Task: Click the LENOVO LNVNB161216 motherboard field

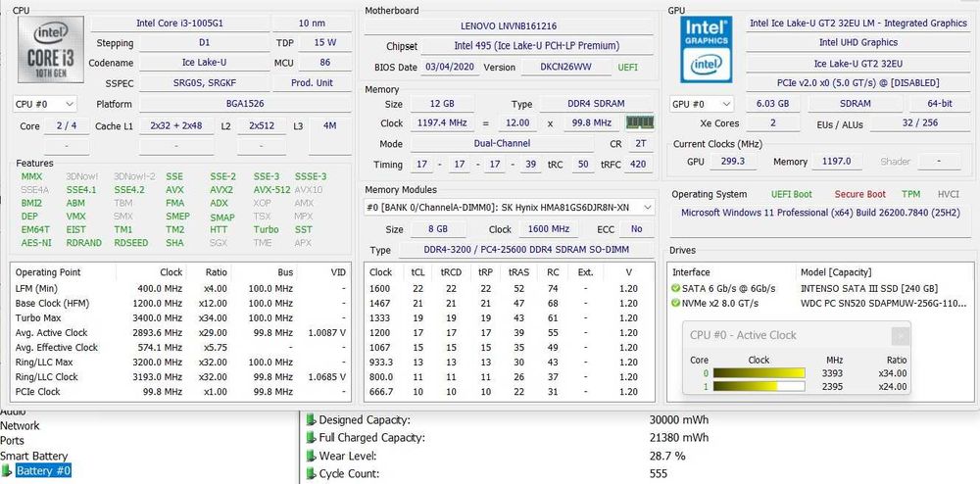Action: (508, 26)
